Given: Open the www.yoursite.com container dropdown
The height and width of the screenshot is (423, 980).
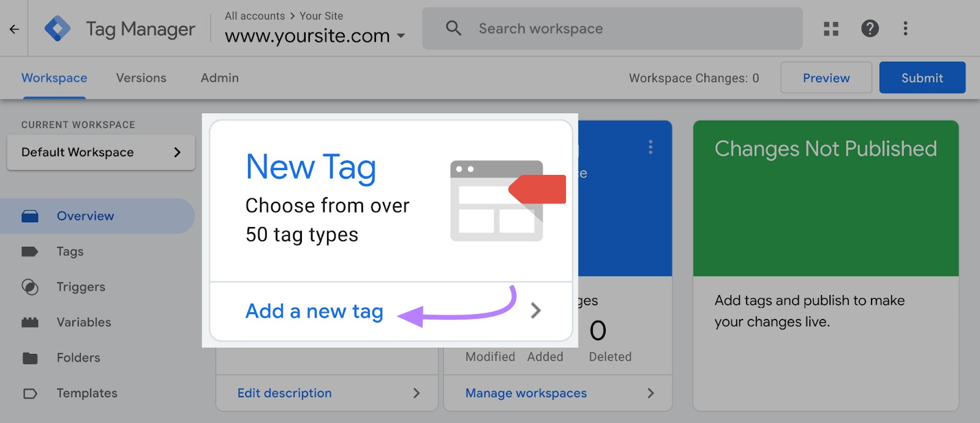Looking at the screenshot, I should pyautogui.click(x=315, y=36).
